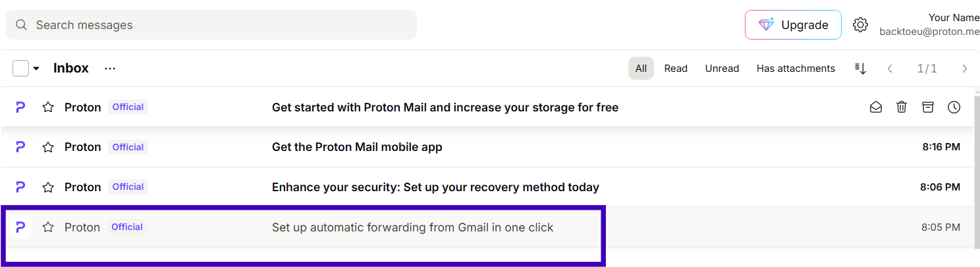Image resolution: width=980 pixels, height=267 pixels.
Task: Filter messages by Unread
Action: 722,69
